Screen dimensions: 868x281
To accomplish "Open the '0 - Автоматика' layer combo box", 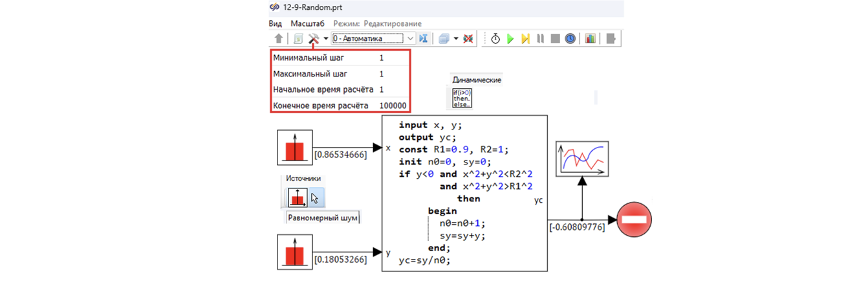I will pos(372,38).
